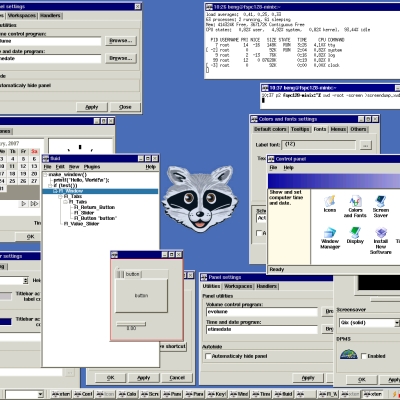Select Fl_Button "button" in fluid tree

(x=95, y=218)
